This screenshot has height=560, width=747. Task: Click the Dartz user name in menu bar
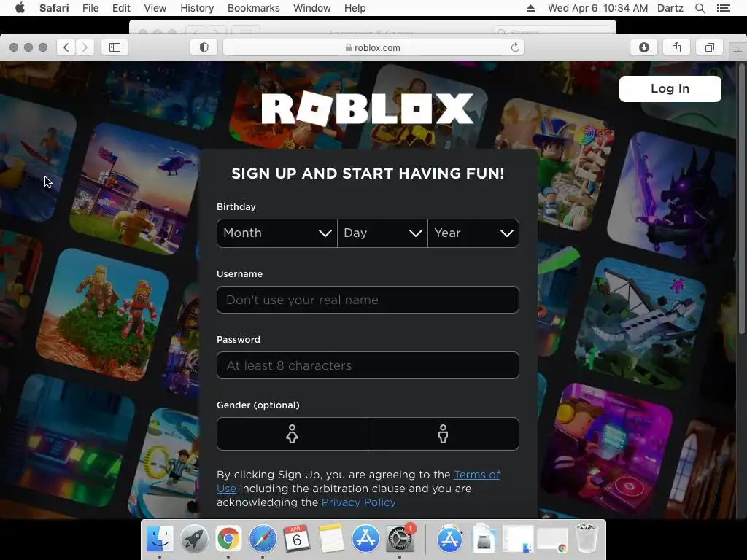pyautogui.click(x=670, y=8)
